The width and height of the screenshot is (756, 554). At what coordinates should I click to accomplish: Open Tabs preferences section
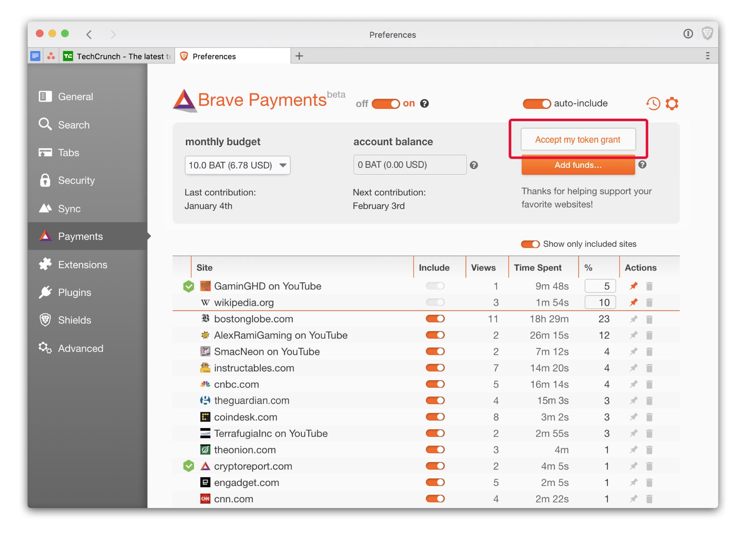87,153
